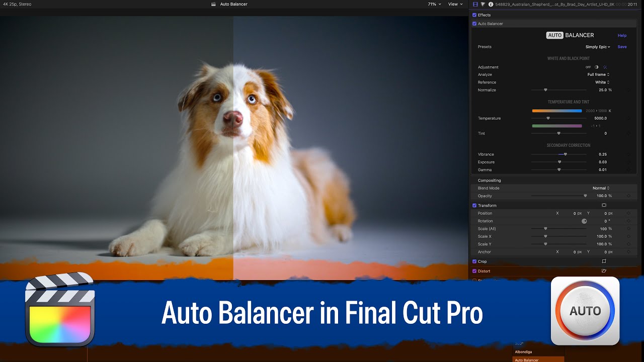Screen dimensions: 644x362
Task: Save the current preset with the Save link
Action: click(622, 46)
